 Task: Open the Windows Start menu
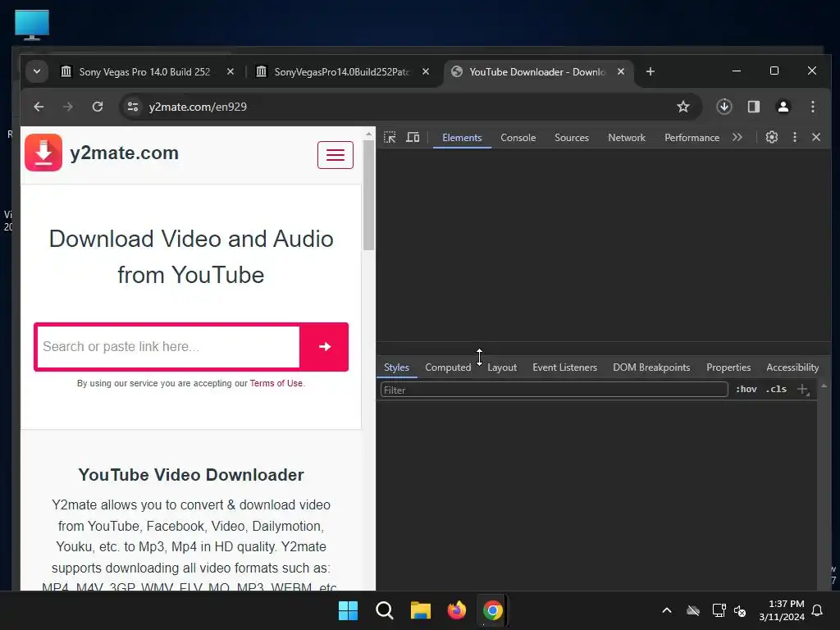[x=348, y=610]
